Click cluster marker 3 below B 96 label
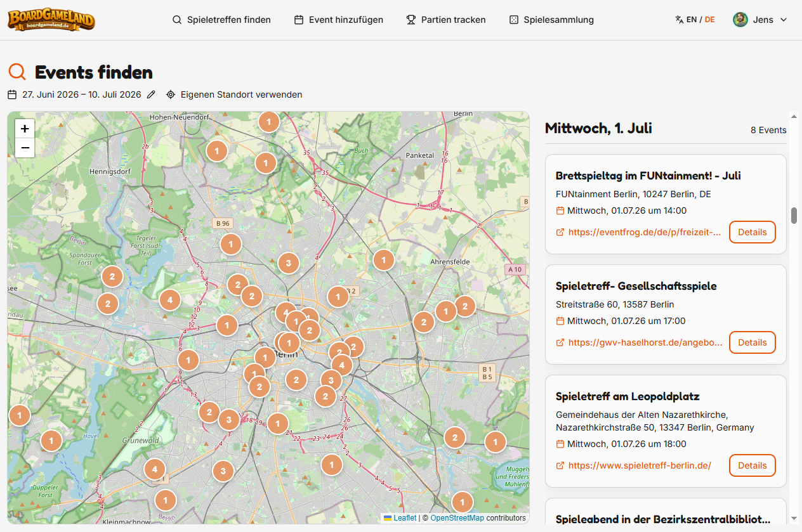Viewport: 802px width, 532px height. pos(288,263)
